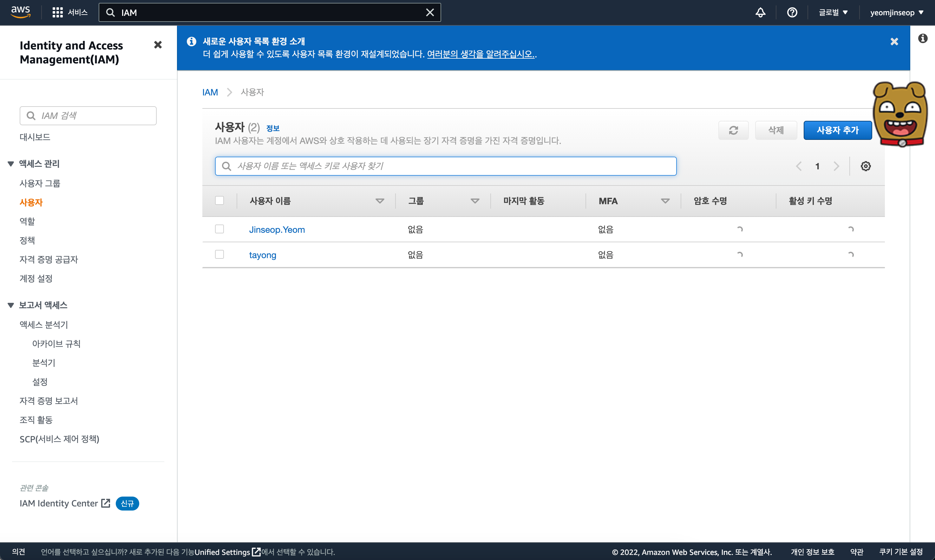
Task: Collapse the 액세스 관리 sidebar section
Action: tap(10, 164)
